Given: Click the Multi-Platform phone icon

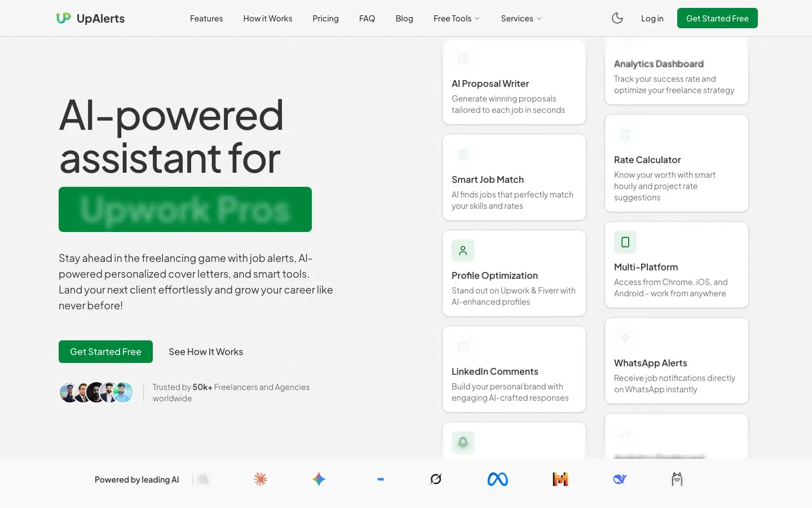Looking at the screenshot, I should [625, 242].
